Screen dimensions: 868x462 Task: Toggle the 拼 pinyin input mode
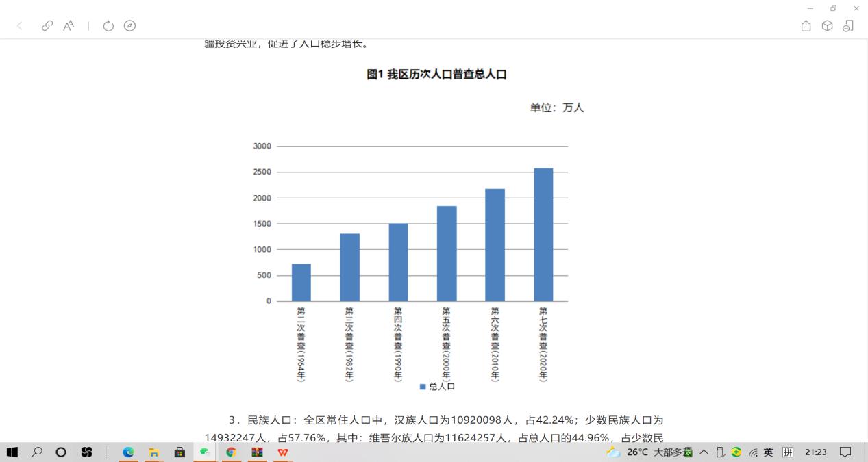pos(788,452)
